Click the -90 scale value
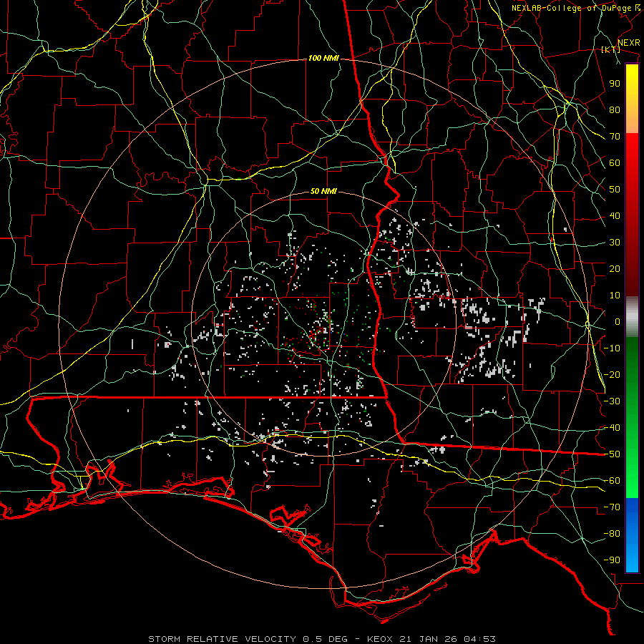This screenshot has width=644, height=644. point(612,560)
